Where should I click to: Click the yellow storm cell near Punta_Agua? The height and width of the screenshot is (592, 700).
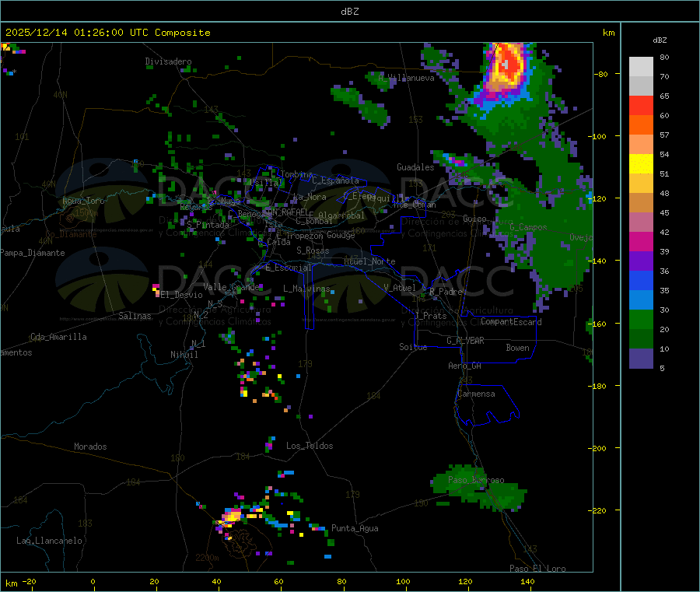click(232, 517)
